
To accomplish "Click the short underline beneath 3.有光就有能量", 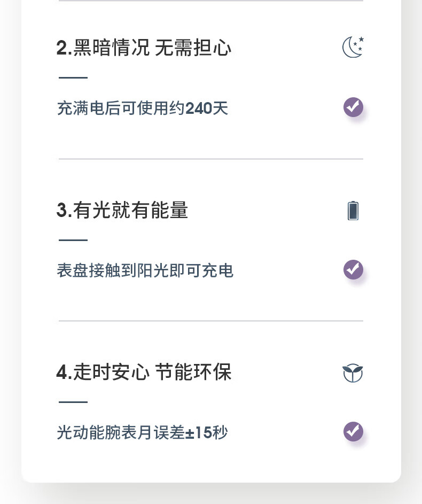I will coord(73,241).
